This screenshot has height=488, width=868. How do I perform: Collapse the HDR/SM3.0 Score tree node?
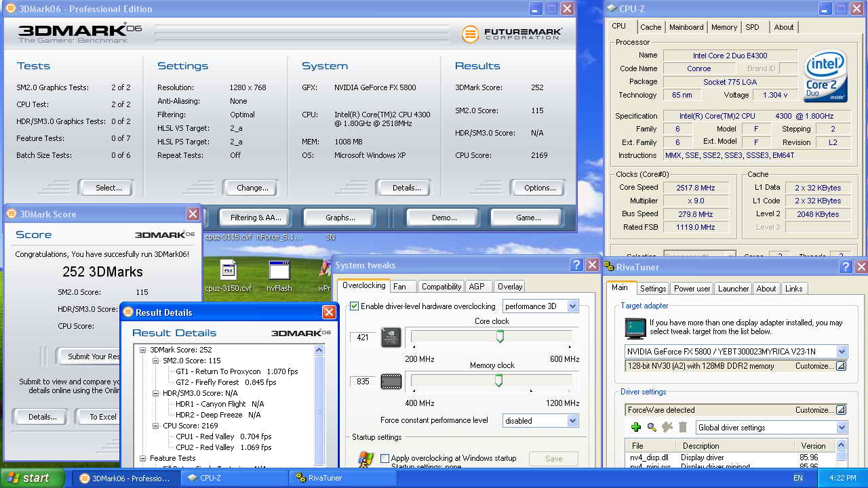coord(156,393)
